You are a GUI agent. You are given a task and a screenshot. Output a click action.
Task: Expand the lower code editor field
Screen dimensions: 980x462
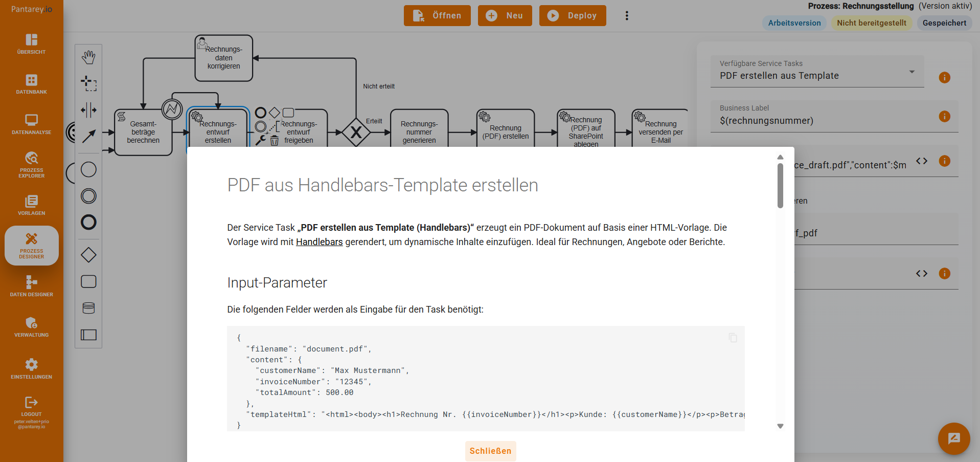click(922, 273)
